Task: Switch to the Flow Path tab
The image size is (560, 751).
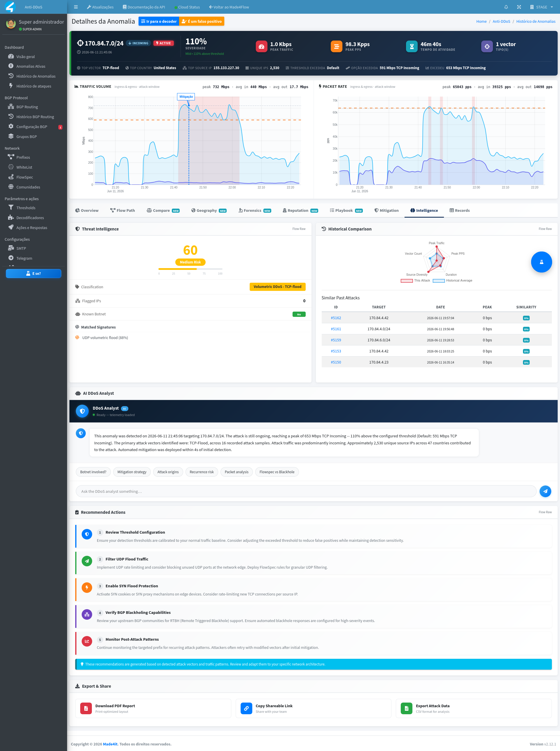Action: (x=123, y=210)
